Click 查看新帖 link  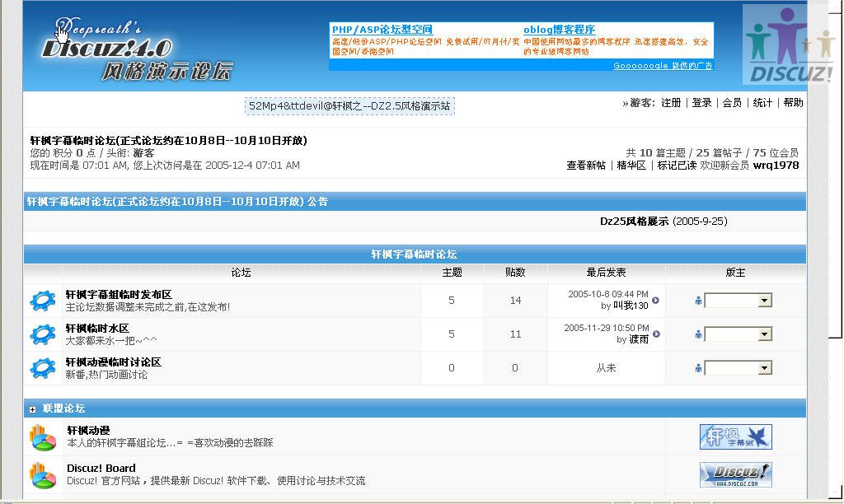coord(586,166)
